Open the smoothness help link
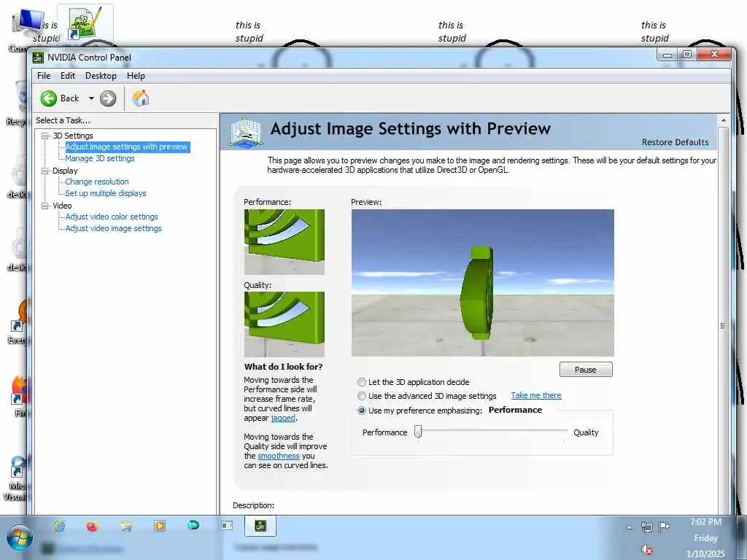Image resolution: width=747 pixels, height=560 pixels. coord(278,456)
